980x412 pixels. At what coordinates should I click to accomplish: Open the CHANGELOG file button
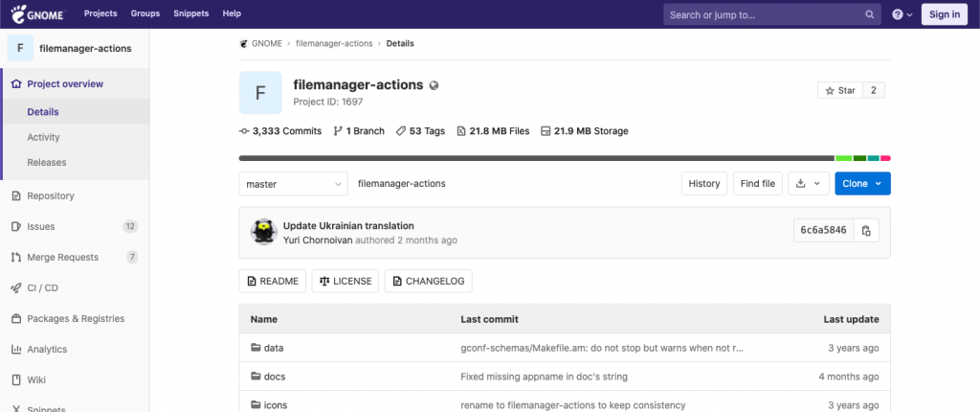point(428,281)
